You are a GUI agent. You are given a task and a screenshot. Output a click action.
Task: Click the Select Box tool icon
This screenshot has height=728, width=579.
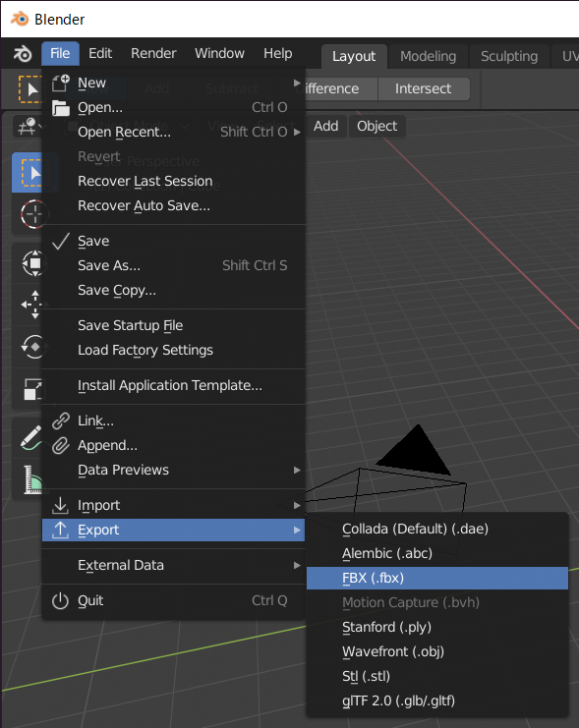click(x=30, y=173)
